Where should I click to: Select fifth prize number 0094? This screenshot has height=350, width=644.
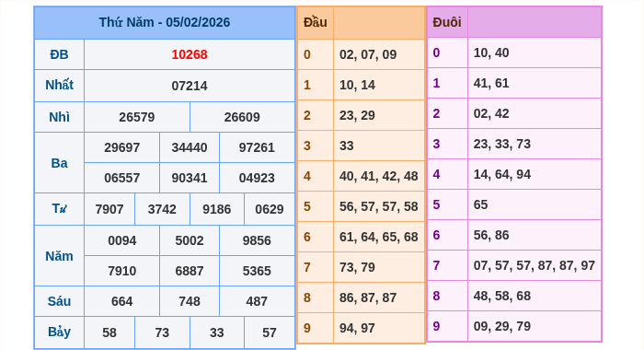pos(122,240)
